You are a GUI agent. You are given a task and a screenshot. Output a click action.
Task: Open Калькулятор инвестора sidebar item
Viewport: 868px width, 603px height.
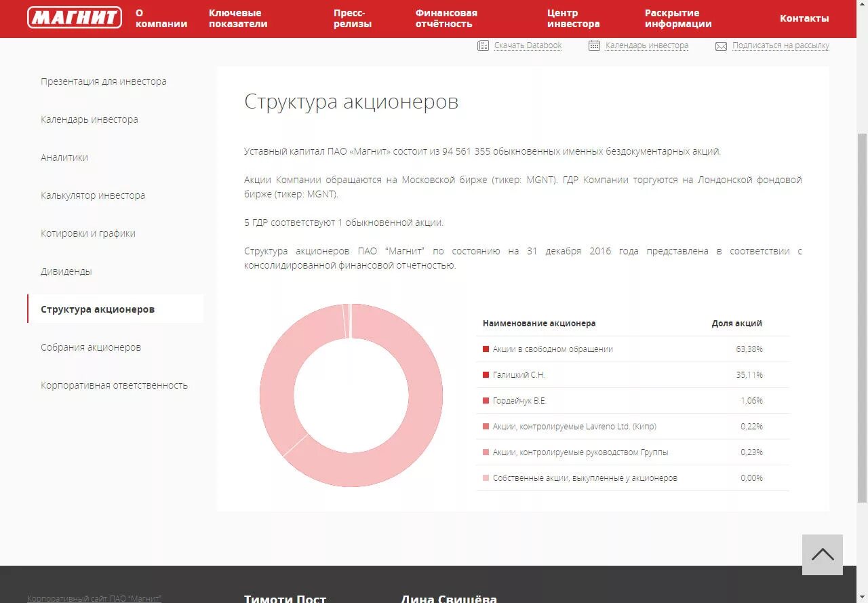[x=93, y=195]
